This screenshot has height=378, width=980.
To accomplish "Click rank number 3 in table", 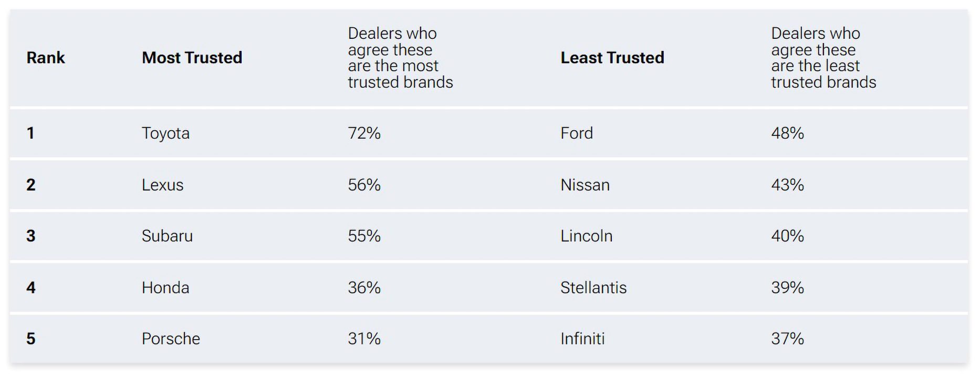I will coord(31,236).
